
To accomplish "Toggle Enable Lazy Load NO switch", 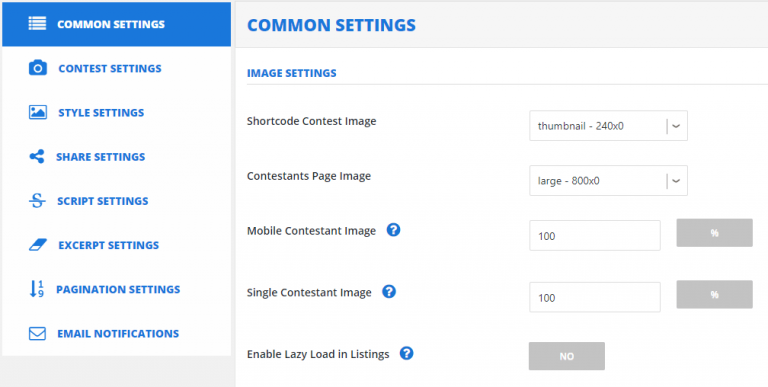I will (567, 356).
